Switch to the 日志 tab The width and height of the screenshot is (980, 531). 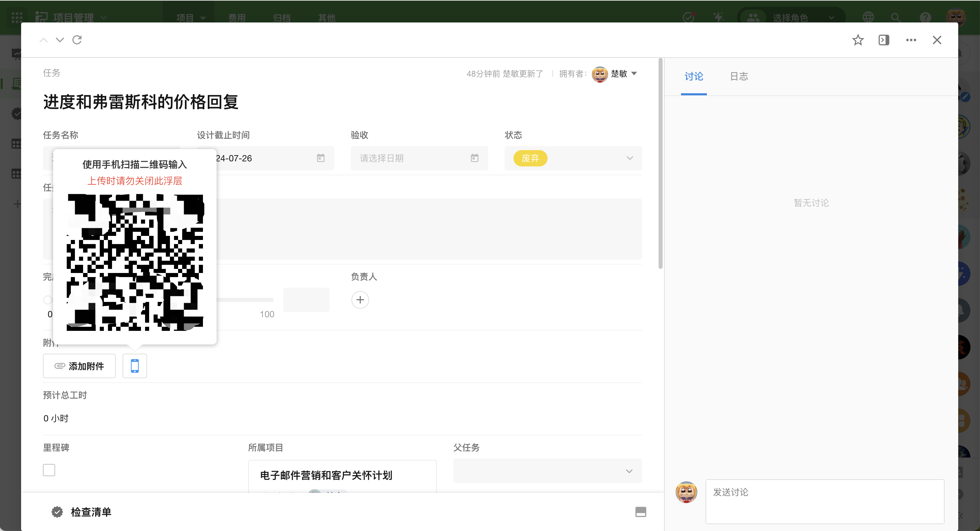click(x=739, y=77)
